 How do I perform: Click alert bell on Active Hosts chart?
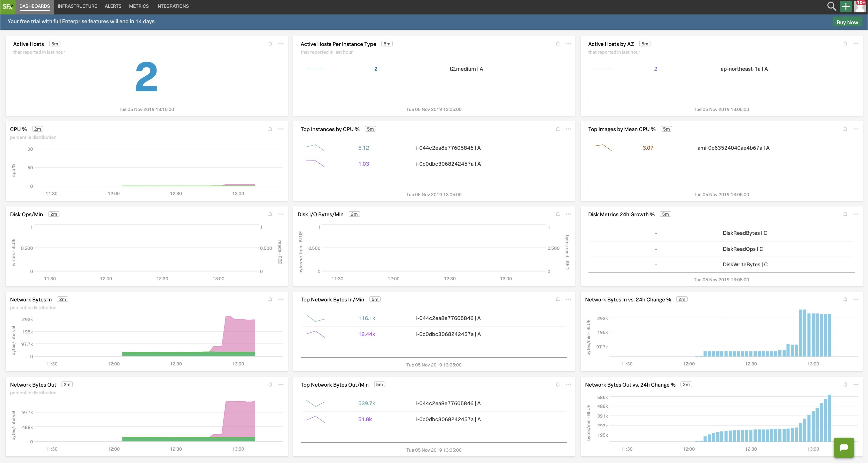point(270,44)
